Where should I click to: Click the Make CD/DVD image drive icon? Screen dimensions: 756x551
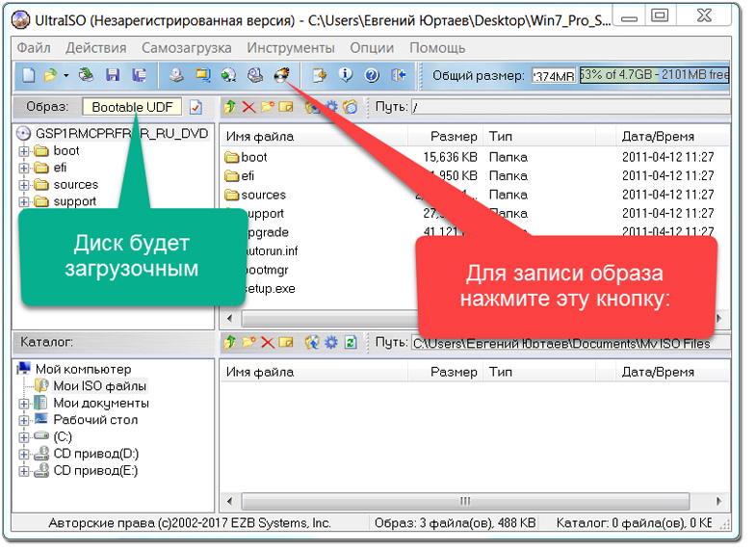pyautogui.click(x=176, y=75)
